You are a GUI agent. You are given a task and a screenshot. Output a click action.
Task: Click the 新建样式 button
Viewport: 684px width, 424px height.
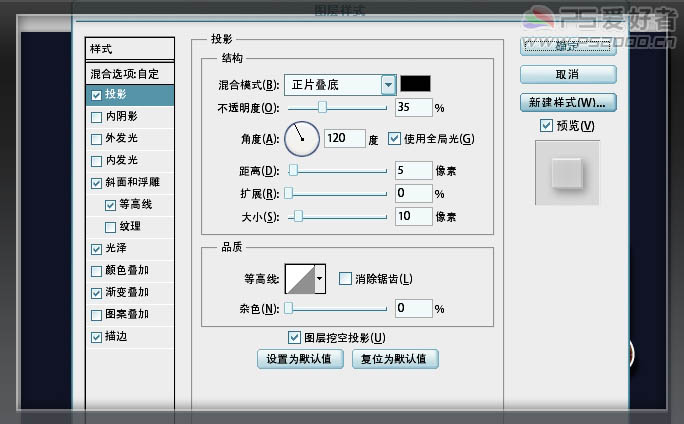click(568, 103)
